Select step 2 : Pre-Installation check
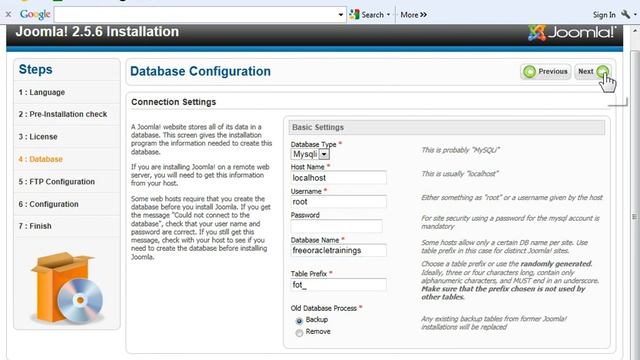Viewport: 640px width, 360px height. (63, 114)
